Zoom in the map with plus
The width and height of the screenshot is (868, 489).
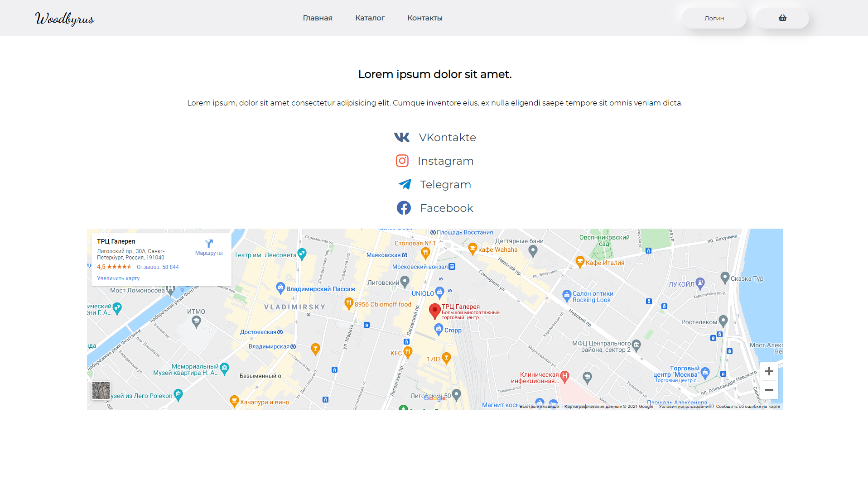(769, 371)
